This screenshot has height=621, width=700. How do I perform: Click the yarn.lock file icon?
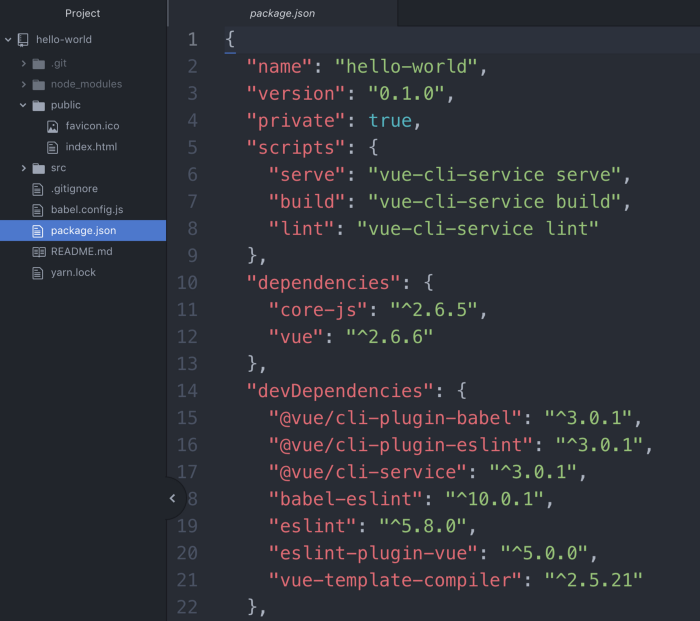tap(38, 272)
